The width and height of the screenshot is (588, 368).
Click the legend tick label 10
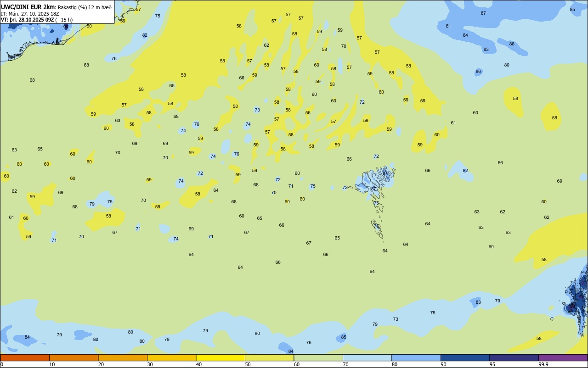click(x=52, y=364)
